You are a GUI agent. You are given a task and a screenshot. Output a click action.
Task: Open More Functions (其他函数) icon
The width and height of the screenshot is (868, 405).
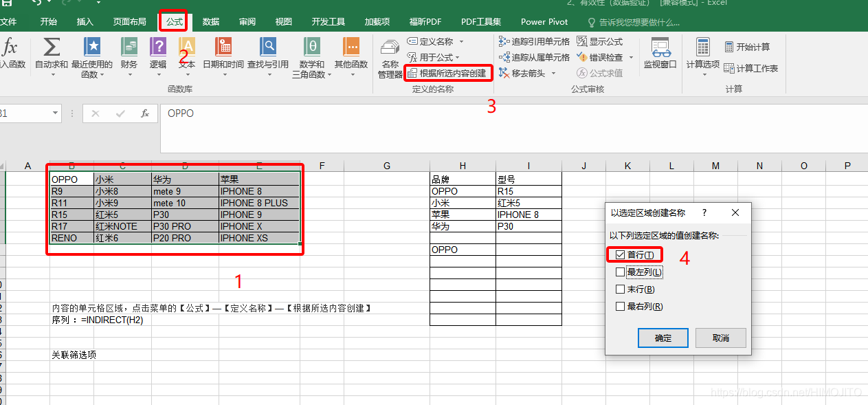tap(351, 47)
